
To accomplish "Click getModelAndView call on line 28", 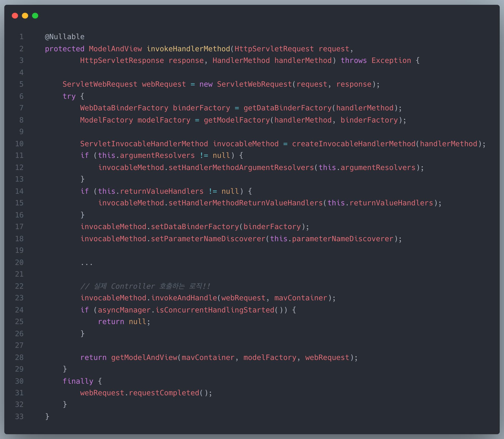I will (x=144, y=357).
